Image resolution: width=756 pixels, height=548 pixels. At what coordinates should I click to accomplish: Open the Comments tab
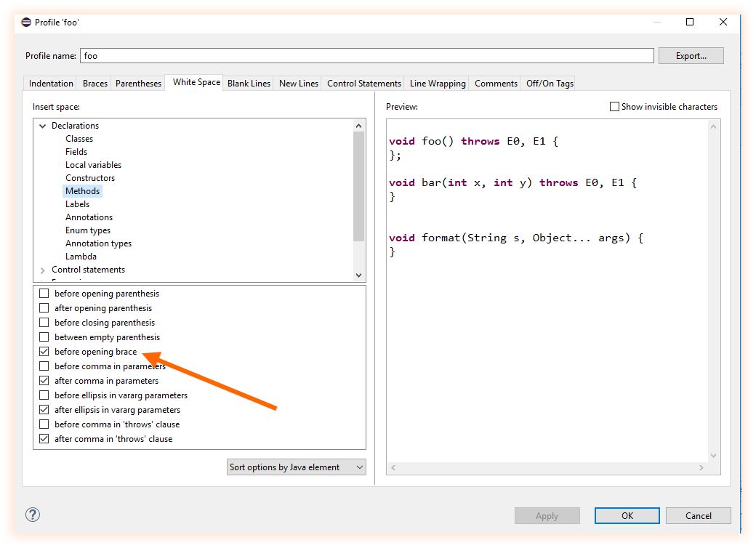(496, 84)
